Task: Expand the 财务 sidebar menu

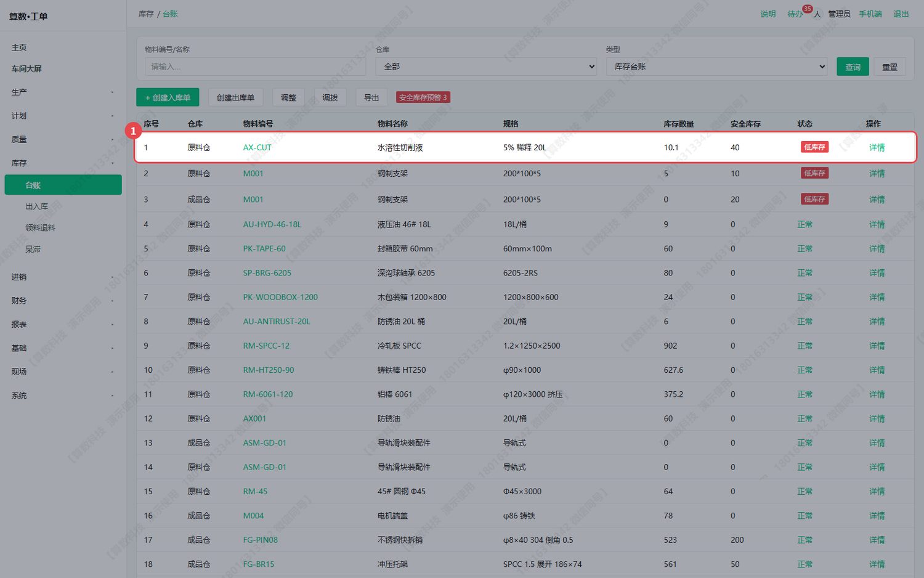Action: pyautogui.click(x=63, y=301)
